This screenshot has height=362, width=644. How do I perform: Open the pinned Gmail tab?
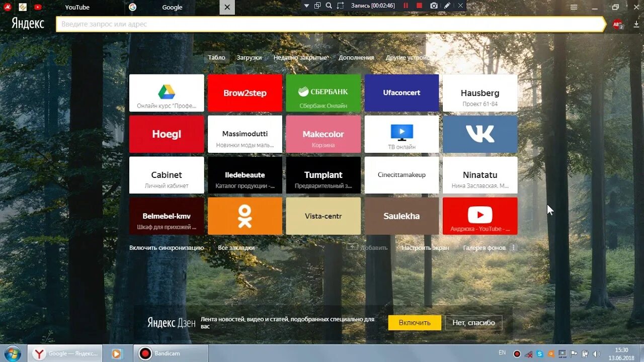coord(8,7)
